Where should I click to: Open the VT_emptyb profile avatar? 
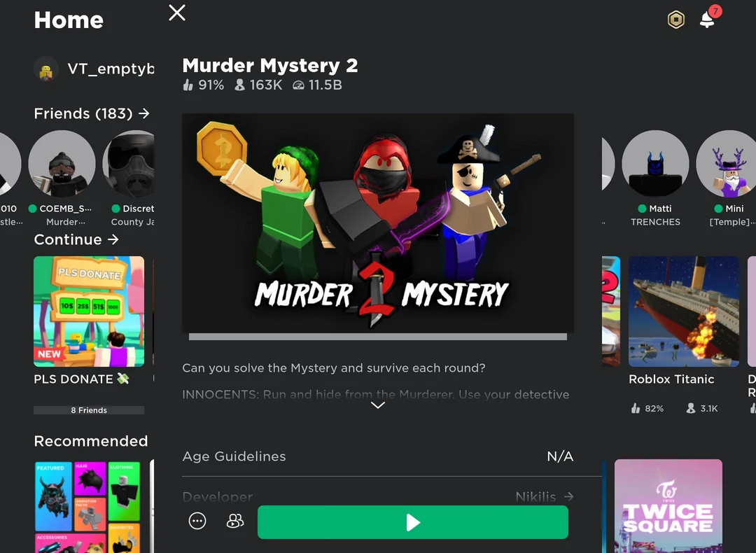(x=46, y=69)
